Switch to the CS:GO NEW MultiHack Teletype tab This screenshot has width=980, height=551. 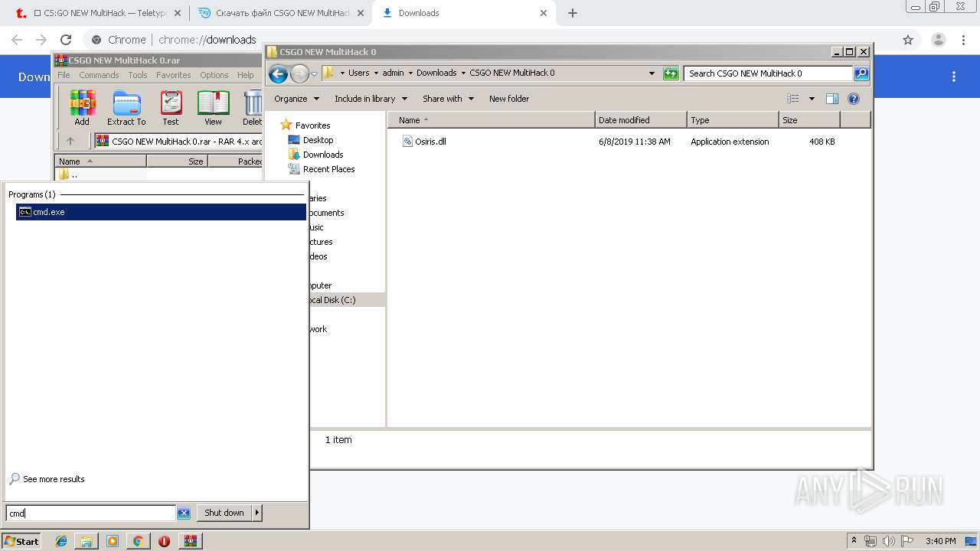98,13
